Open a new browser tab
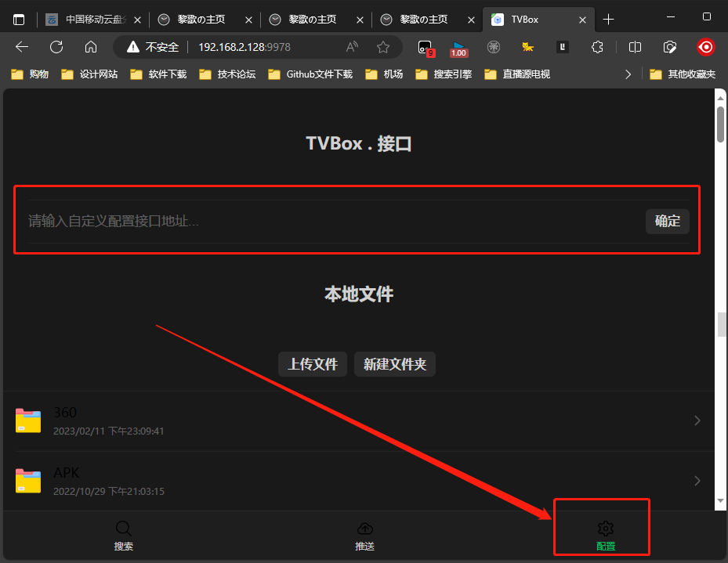Image resolution: width=728 pixels, height=563 pixels. pos(608,20)
